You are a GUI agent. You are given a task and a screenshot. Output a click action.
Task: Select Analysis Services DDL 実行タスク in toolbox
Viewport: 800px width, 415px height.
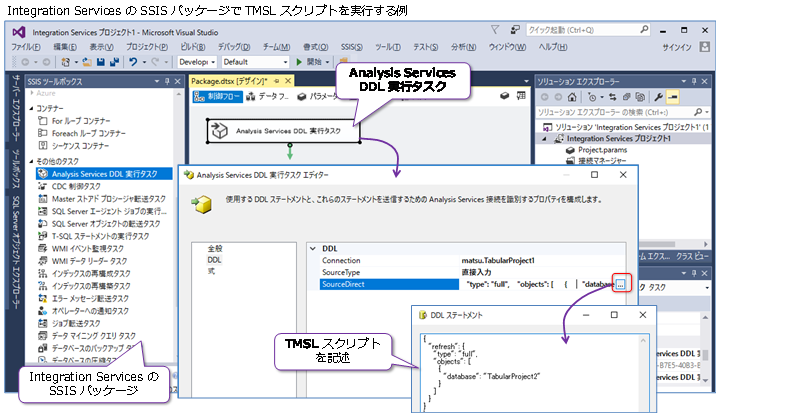click(x=105, y=174)
